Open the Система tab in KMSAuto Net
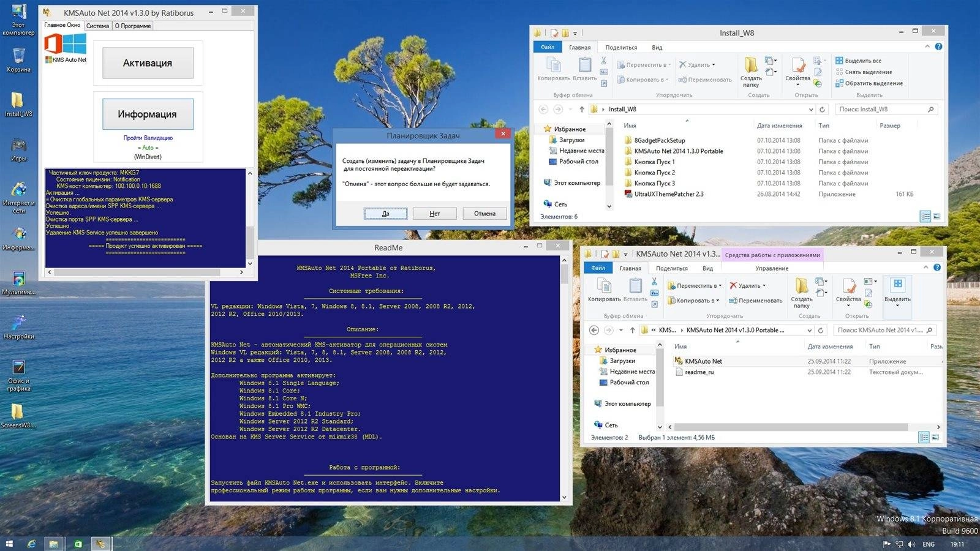The height and width of the screenshot is (551, 980). pyautogui.click(x=97, y=26)
